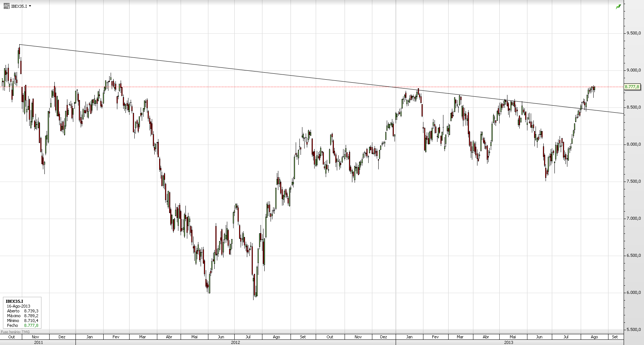The height and width of the screenshot is (345, 644).
Task: Click the Mínimo value 8.710,4
Action: (x=31, y=321)
